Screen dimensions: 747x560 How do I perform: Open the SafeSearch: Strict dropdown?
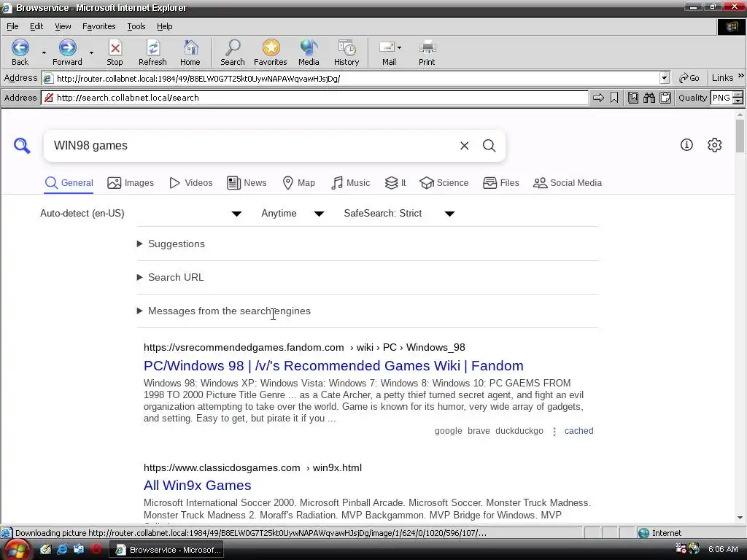pos(399,214)
